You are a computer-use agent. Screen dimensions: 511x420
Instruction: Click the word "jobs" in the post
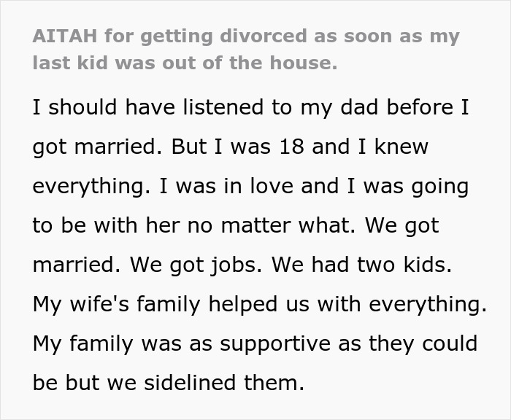[234, 265]
